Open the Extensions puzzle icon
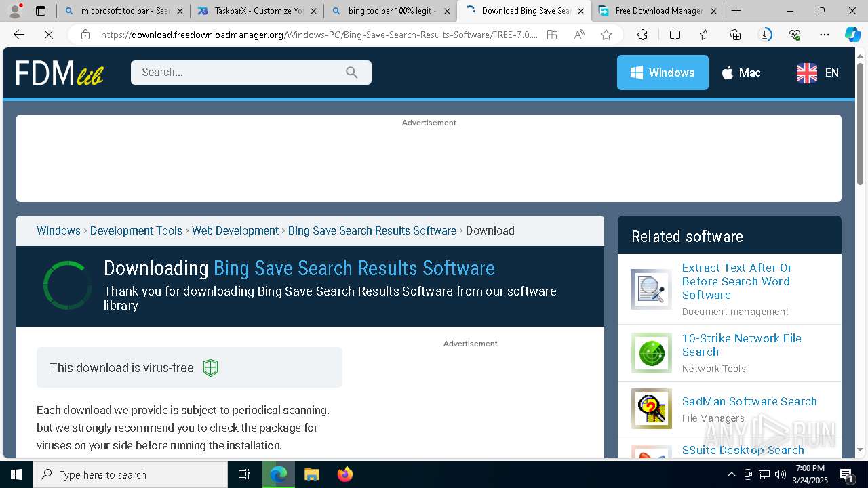Image resolution: width=868 pixels, height=488 pixels. pos(642,35)
